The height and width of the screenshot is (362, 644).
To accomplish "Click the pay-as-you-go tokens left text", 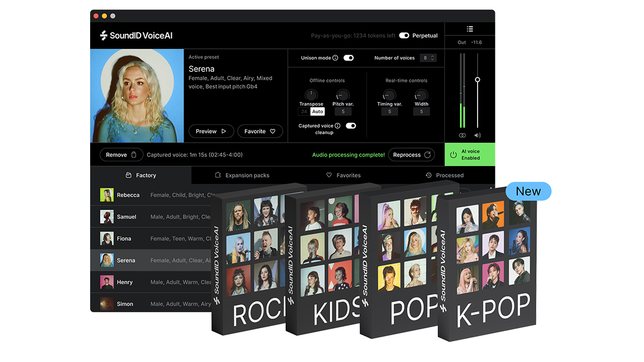I will tap(353, 36).
